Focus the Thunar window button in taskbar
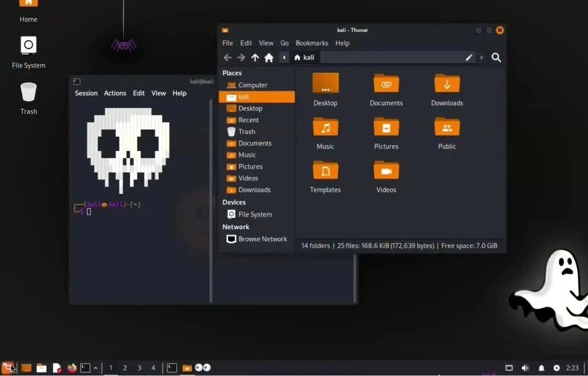The width and height of the screenshot is (588, 376). (187, 368)
